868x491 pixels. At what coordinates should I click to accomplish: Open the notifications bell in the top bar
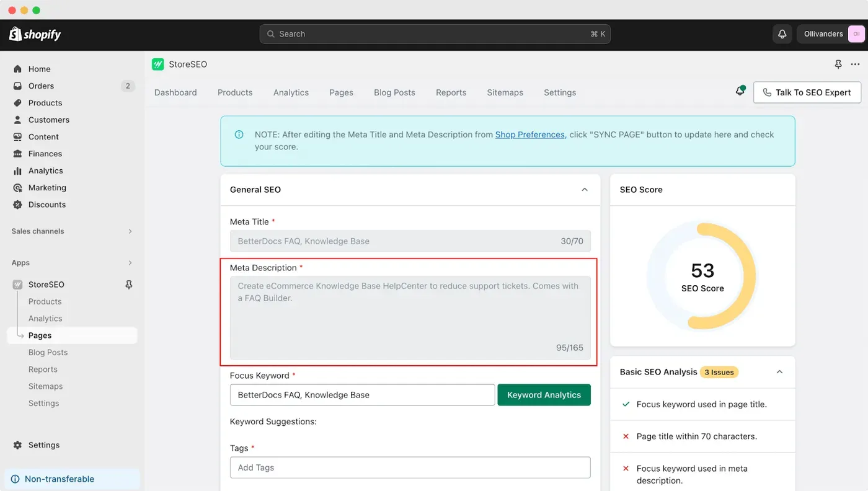pos(782,34)
